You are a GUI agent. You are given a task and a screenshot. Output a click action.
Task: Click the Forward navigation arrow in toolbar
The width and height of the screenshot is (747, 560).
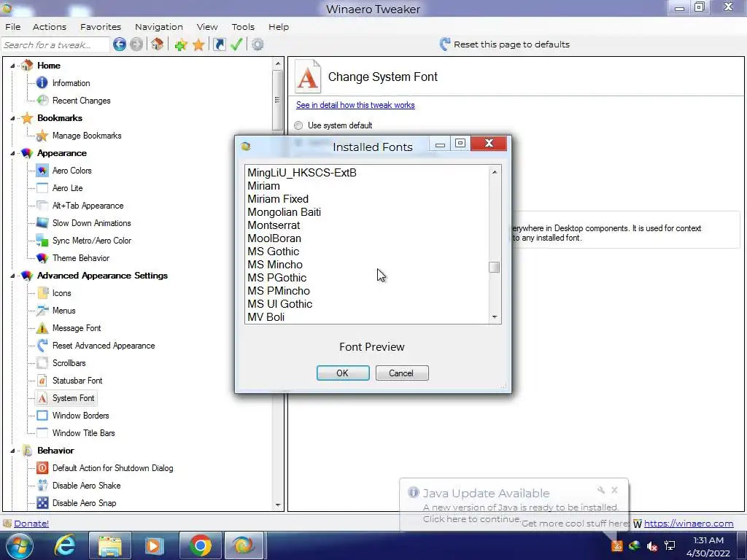[x=136, y=44]
